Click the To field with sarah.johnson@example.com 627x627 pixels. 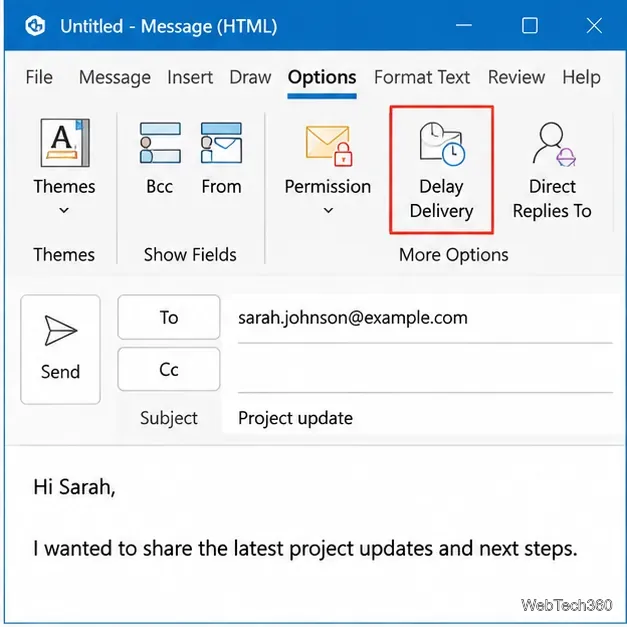click(x=425, y=319)
